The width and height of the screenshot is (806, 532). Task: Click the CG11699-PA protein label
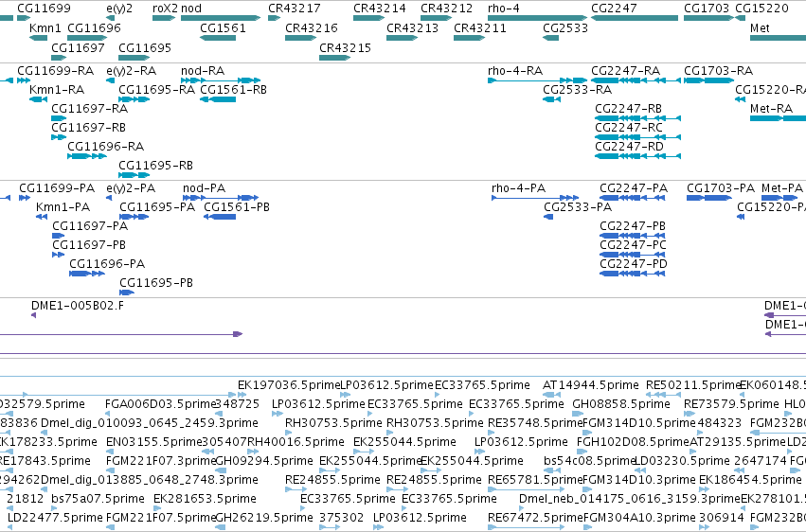coord(57,188)
